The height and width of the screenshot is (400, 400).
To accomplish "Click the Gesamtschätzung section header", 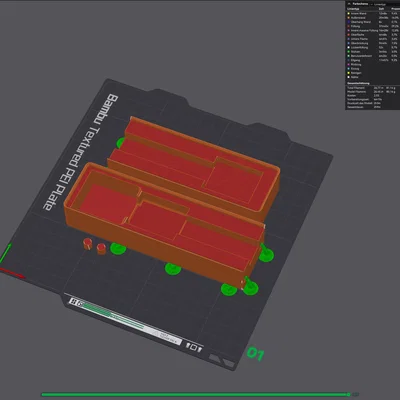I will [x=358, y=83].
